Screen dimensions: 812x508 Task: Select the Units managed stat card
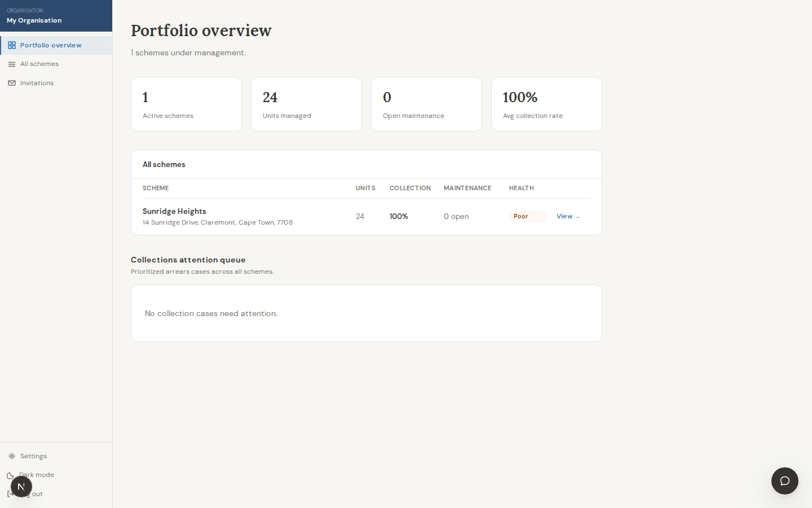[x=306, y=104]
